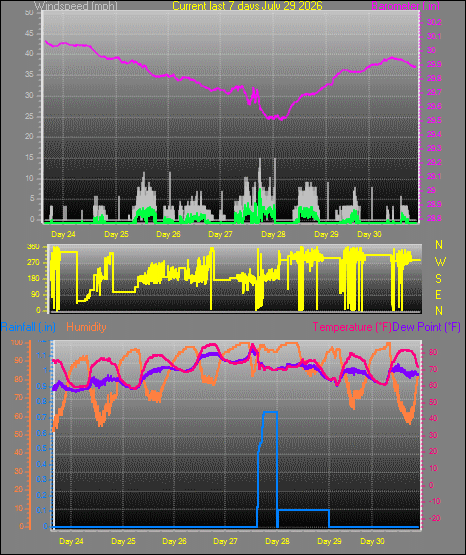
Task: Click 'Day 26' under the rainfall chart
Action: 174,541
